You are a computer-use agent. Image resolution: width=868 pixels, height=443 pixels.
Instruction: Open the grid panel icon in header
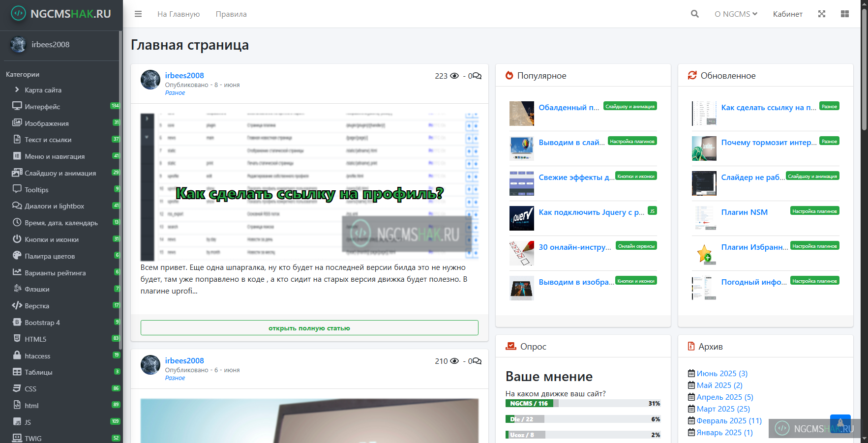(844, 14)
